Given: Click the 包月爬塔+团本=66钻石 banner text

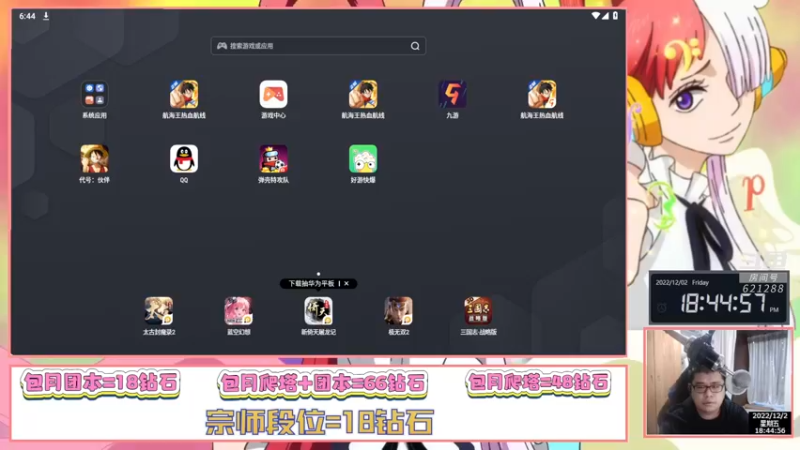Looking at the screenshot, I should click(322, 384).
